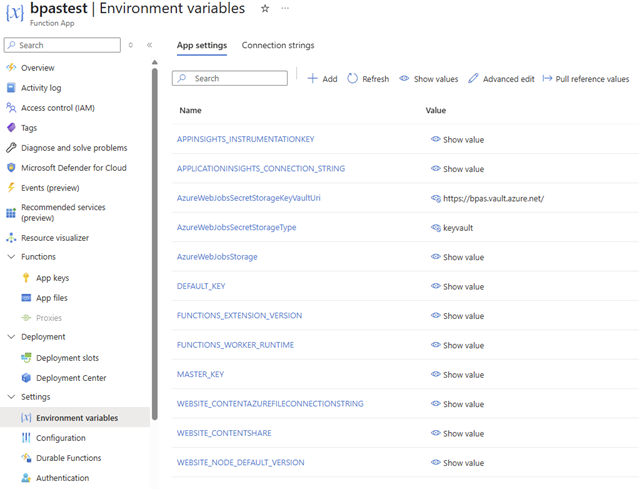Open the DEFAULT_KEY setting link
This screenshot has height=489, width=639.
pos(201,286)
